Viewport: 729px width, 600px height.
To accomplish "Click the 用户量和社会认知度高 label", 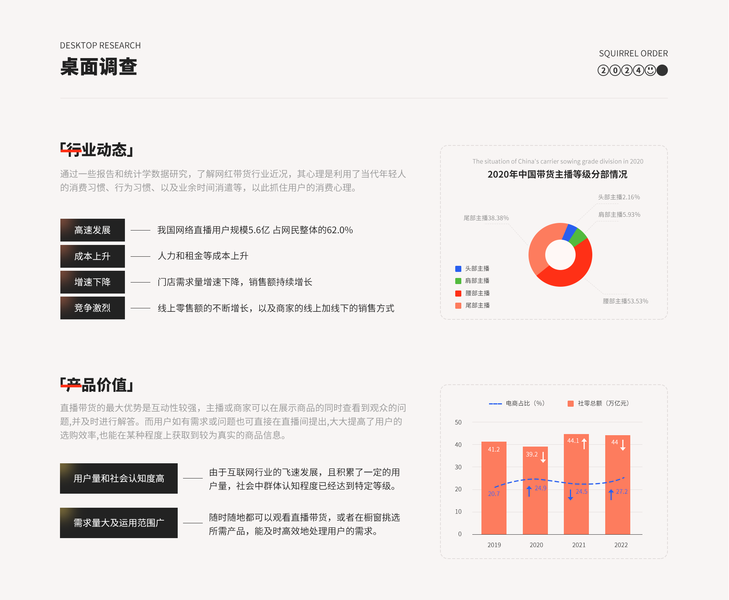I will pyautogui.click(x=119, y=478).
